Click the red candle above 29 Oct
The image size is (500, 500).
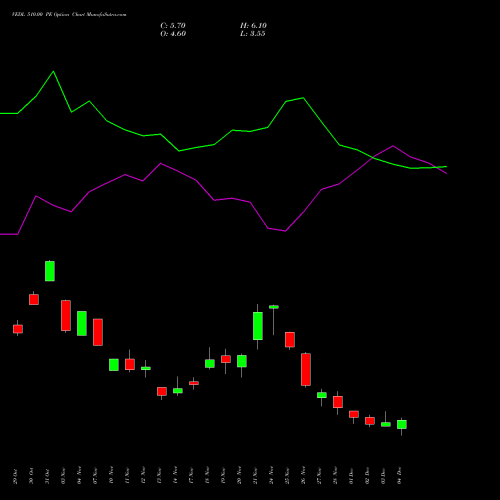18,329
